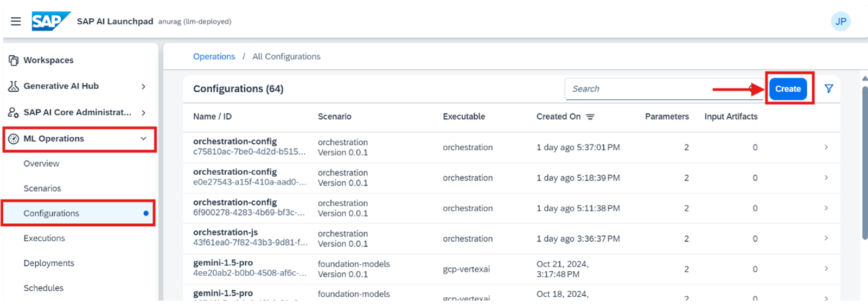The width and height of the screenshot is (868, 306).
Task: Click the gcp-vertexai executable cell dated Oct 21
Action: (466, 269)
